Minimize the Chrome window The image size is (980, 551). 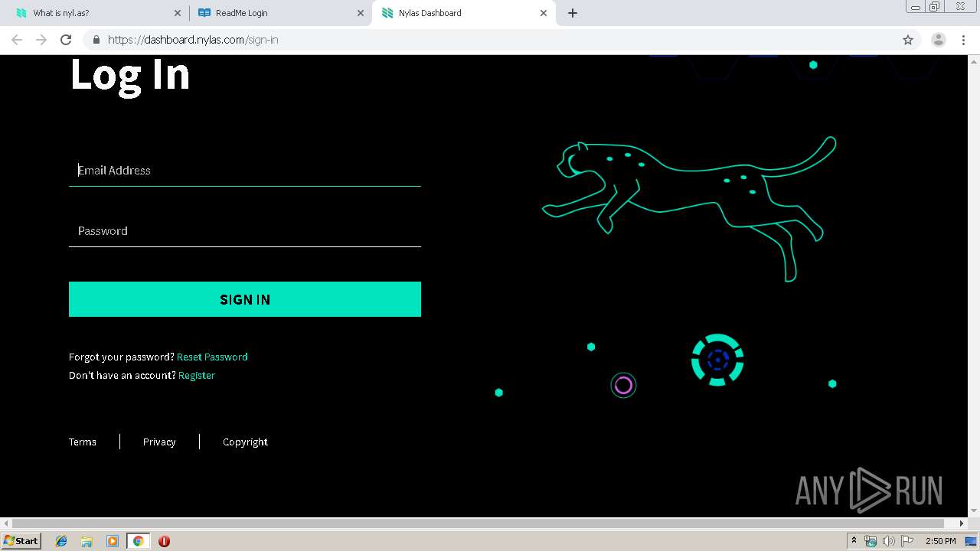[916, 7]
